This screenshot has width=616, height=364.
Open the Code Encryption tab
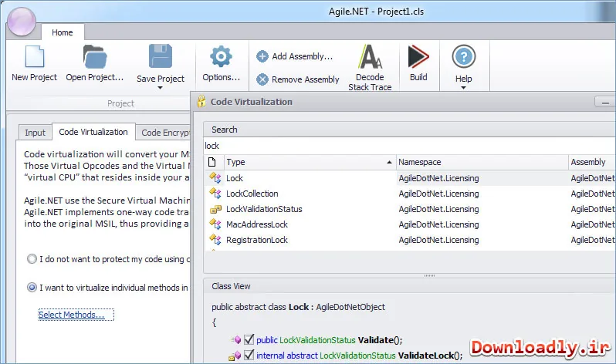pyautogui.click(x=164, y=133)
